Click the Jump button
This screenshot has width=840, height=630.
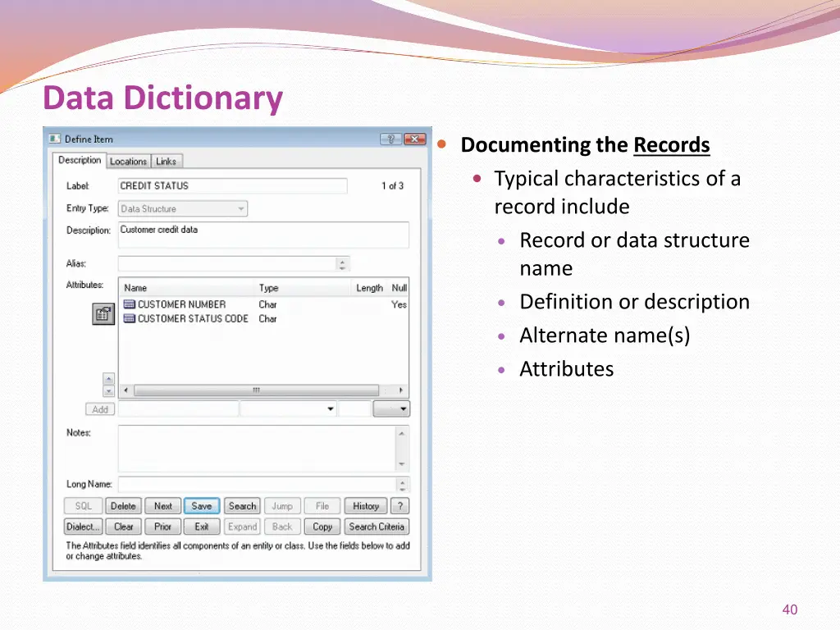click(282, 506)
